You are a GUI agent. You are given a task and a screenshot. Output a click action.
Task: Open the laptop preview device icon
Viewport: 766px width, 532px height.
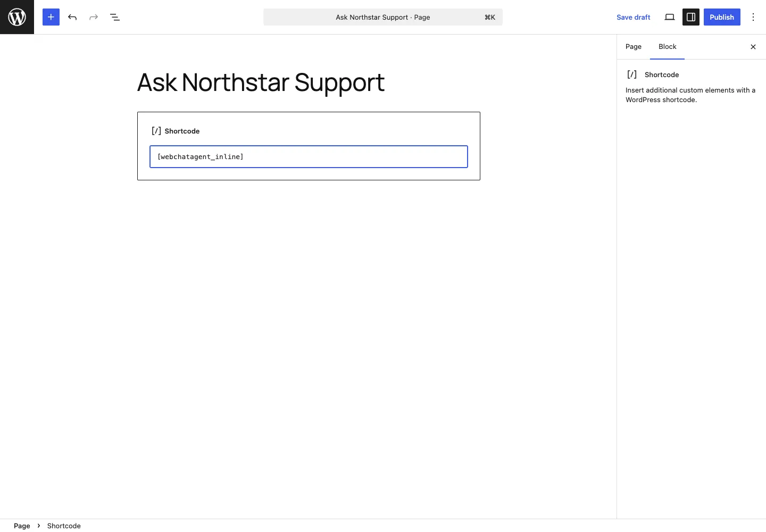pos(670,17)
